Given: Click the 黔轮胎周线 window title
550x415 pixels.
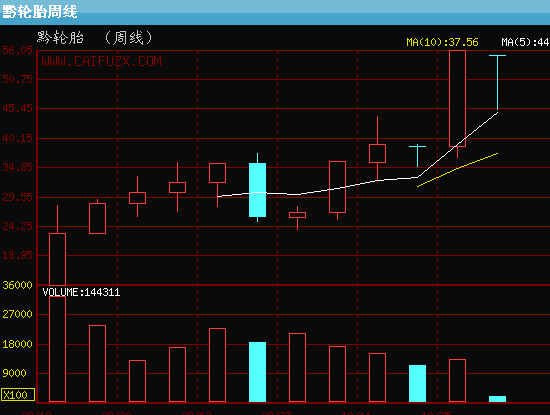Looking at the screenshot, I should (x=40, y=12).
